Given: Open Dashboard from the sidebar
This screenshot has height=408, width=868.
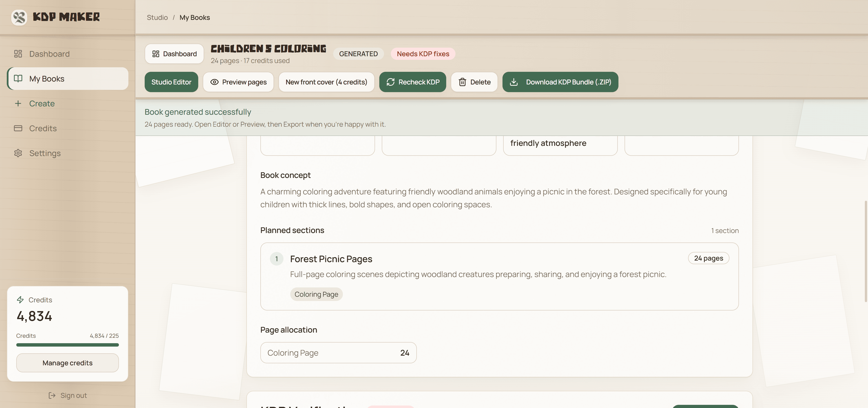Looking at the screenshot, I should tap(67, 54).
